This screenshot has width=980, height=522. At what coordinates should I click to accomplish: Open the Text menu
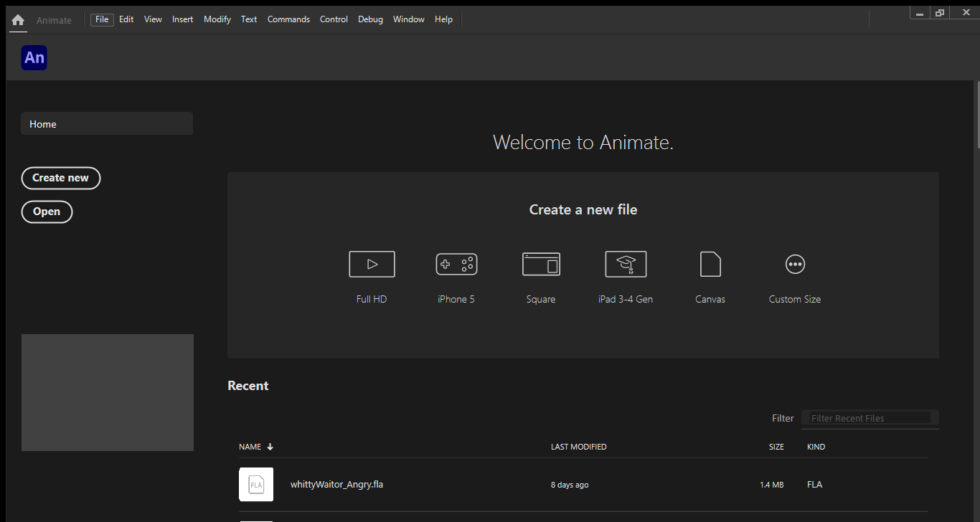[x=249, y=19]
